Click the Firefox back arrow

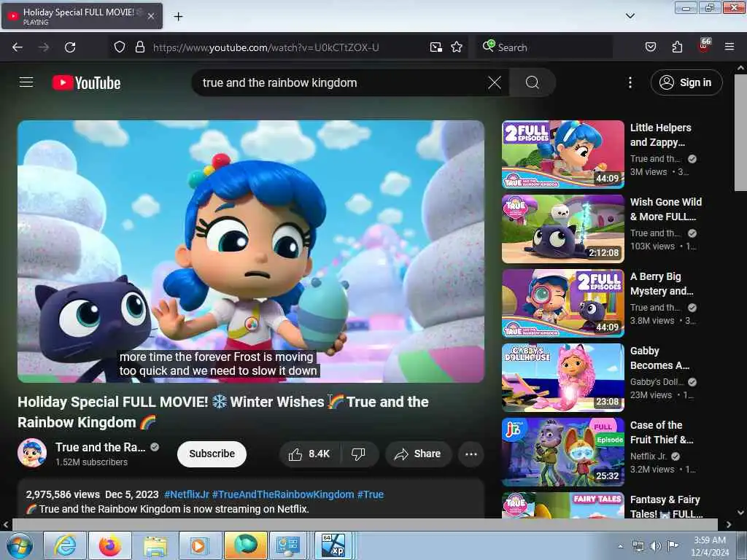click(18, 47)
